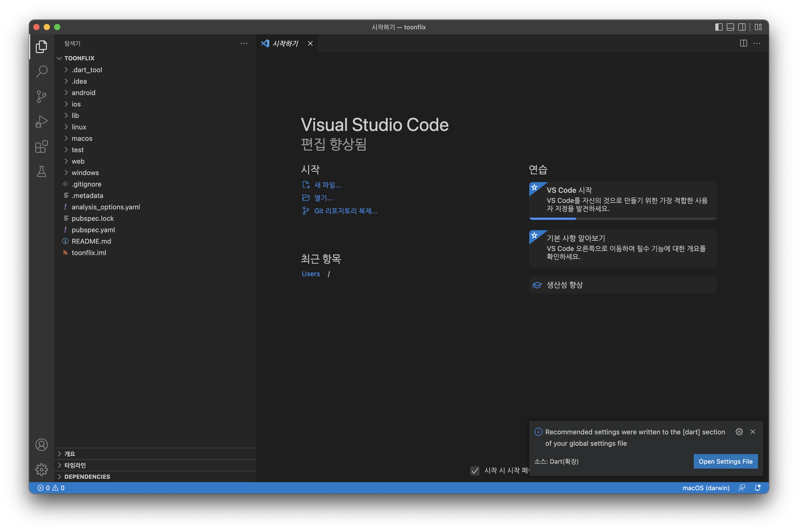The height and width of the screenshot is (532, 798).
Task: Close the 시작하기 tab
Action: [310, 43]
